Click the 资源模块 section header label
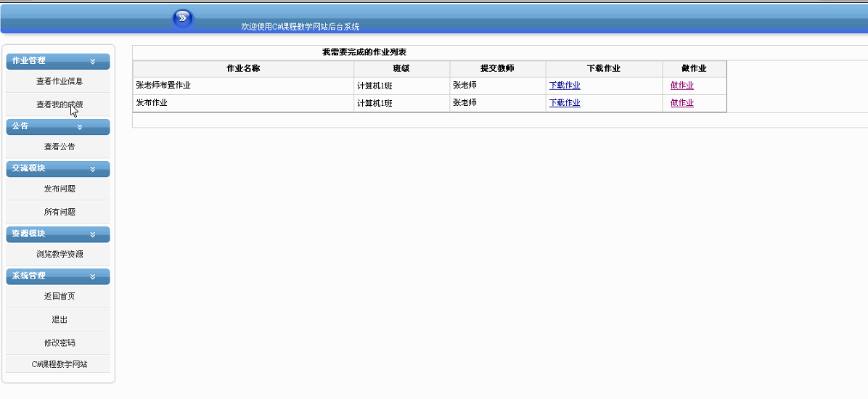The width and height of the screenshot is (868, 399). coord(29,234)
